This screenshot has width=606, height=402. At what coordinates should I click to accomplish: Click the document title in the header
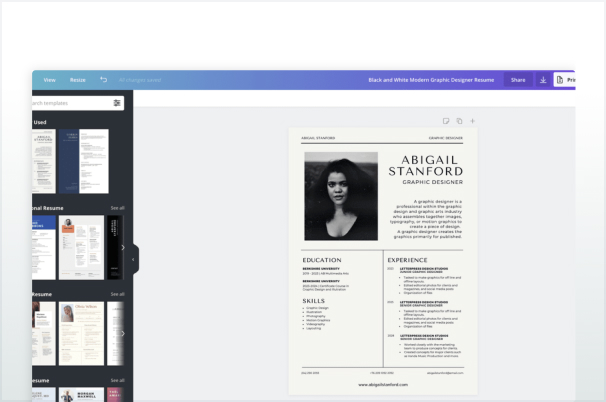432,79
